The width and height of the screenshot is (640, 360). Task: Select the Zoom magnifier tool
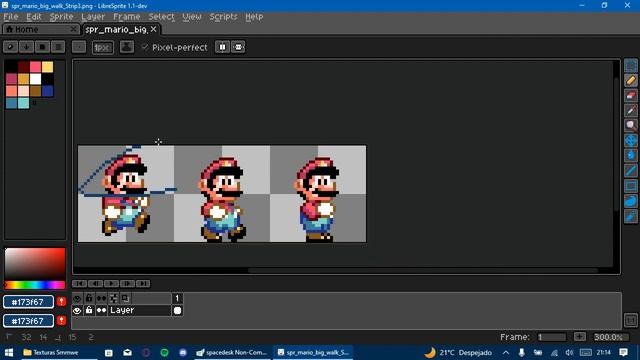pos(631,125)
